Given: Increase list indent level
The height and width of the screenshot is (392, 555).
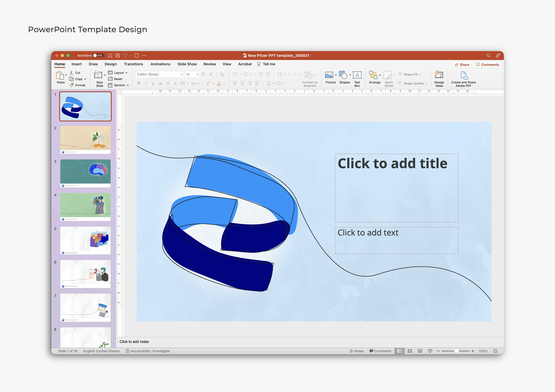Looking at the screenshot, I should coord(268,74).
